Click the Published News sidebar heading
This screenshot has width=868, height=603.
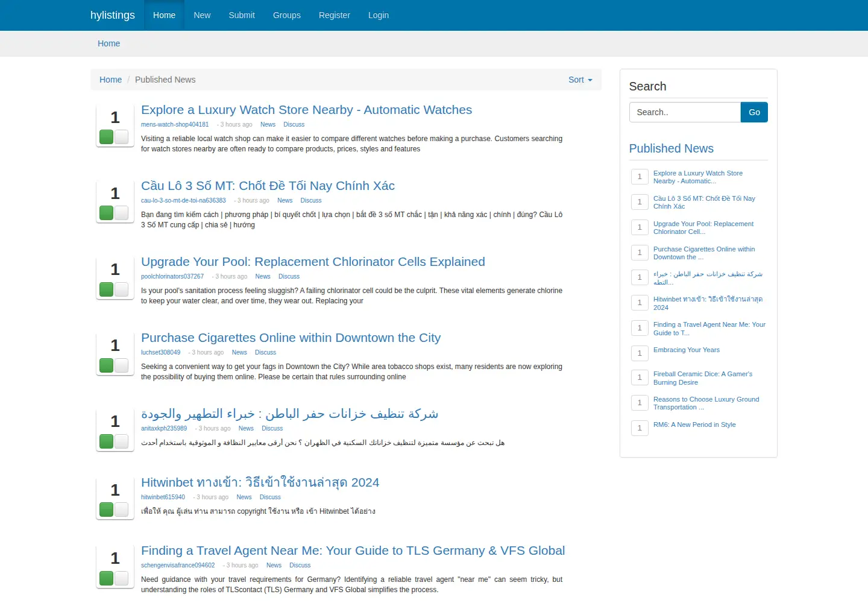click(x=671, y=148)
